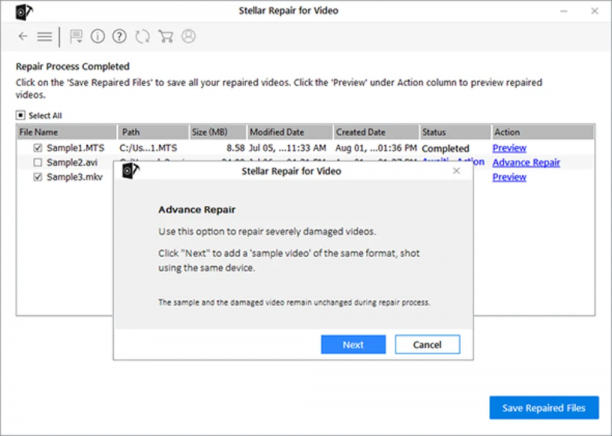Click Cancel in the Advance Repair dialog
The width and height of the screenshot is (612, 436).
pos(427,345)
